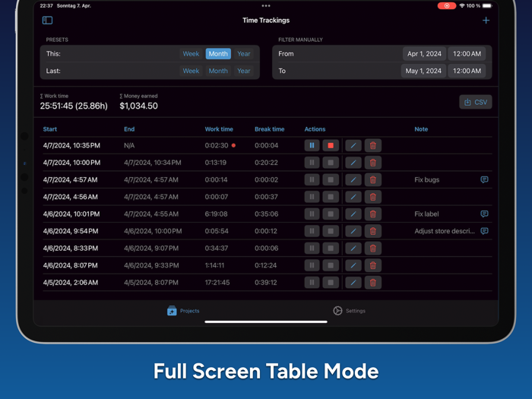532x399 pixels.
Task: Pause the running 10:35 PM tracking
Action: pos(312,146)
